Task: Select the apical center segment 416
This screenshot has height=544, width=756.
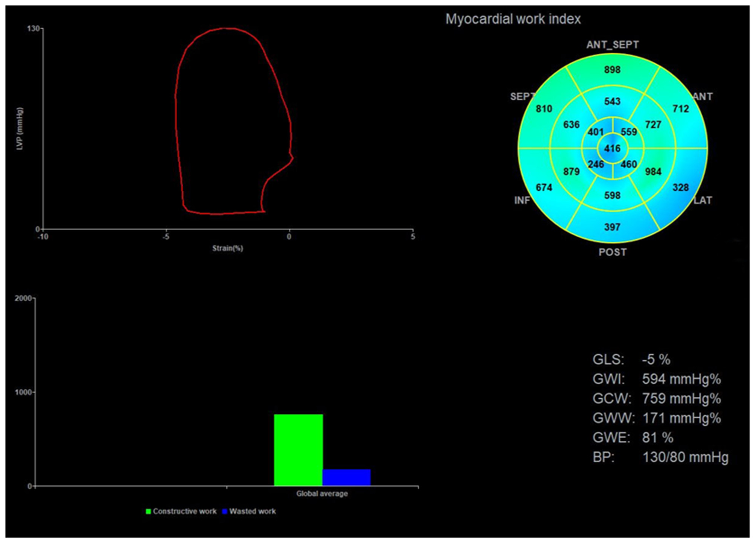Action: (x=612, y=148)
